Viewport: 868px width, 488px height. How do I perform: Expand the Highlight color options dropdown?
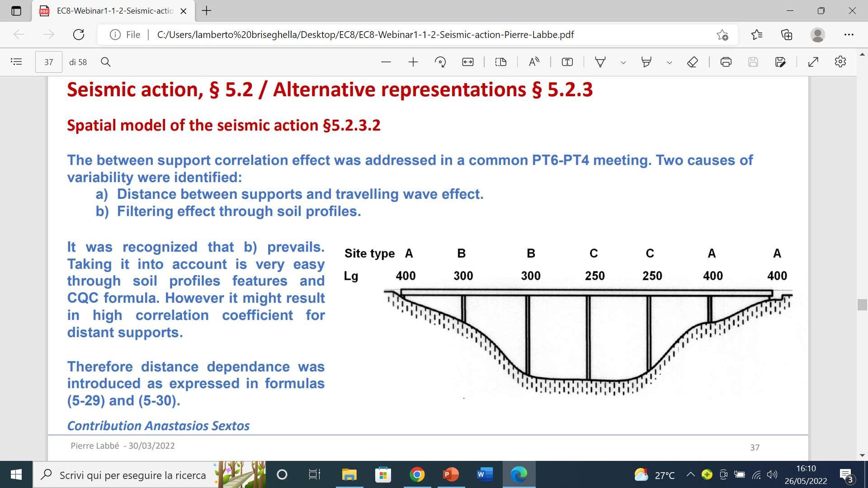pyautogui.click(x=670, y=62)
